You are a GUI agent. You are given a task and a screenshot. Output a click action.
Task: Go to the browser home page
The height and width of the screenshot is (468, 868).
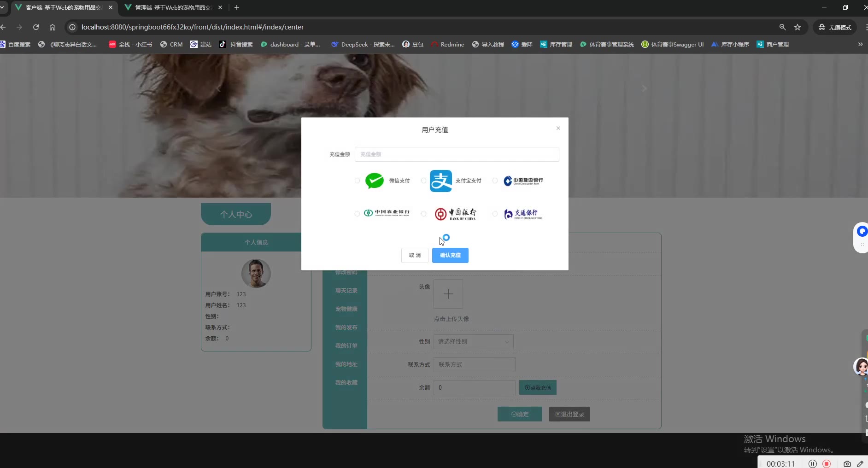[53, 27]
